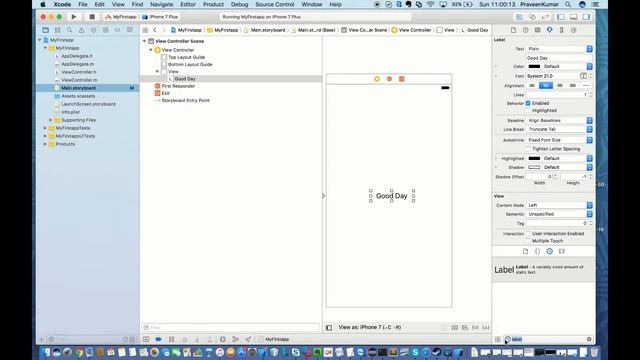Open the File menu
This screenshot has height=360, width=640.
[x=83, y=4]
